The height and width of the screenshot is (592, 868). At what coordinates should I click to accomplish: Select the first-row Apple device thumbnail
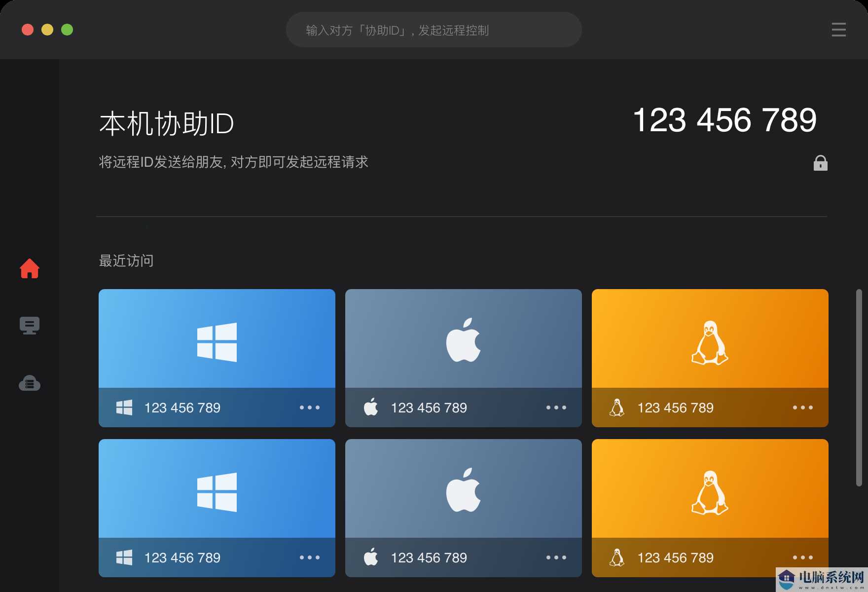coord(464,338)
